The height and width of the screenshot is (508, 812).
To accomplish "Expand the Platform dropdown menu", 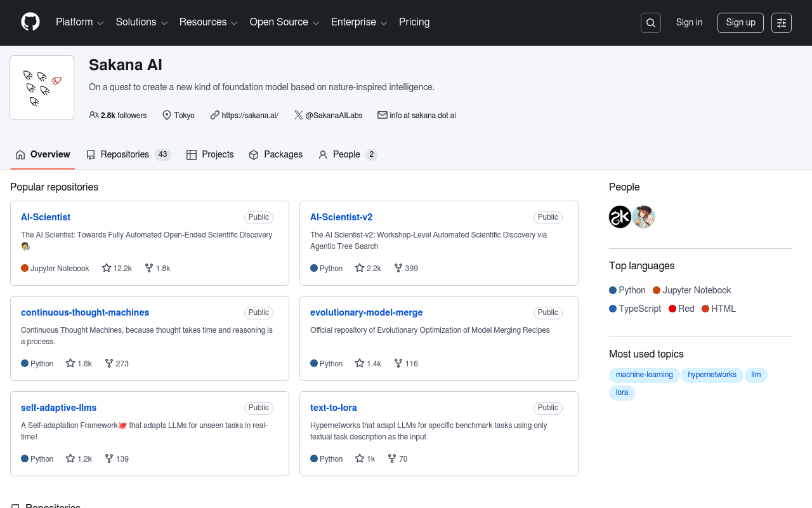I will [x=79, y=22].
